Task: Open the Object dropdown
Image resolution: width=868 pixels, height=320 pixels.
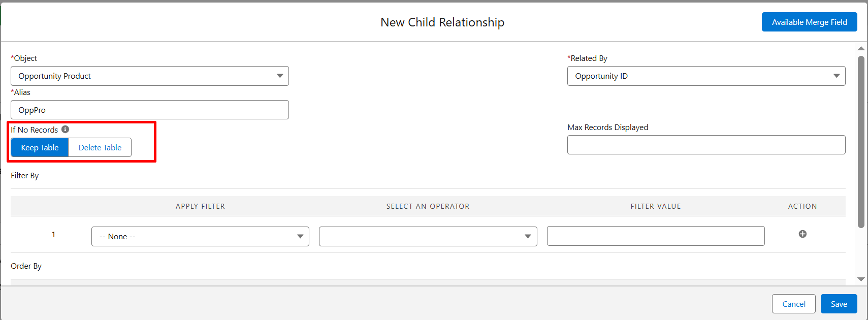Action: [x=150, y=76]
